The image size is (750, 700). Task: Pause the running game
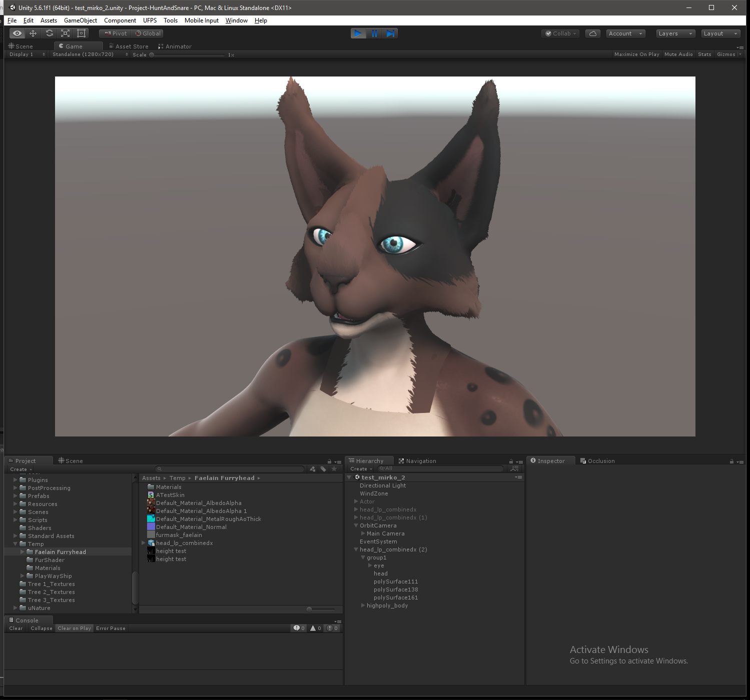(374, 33)
